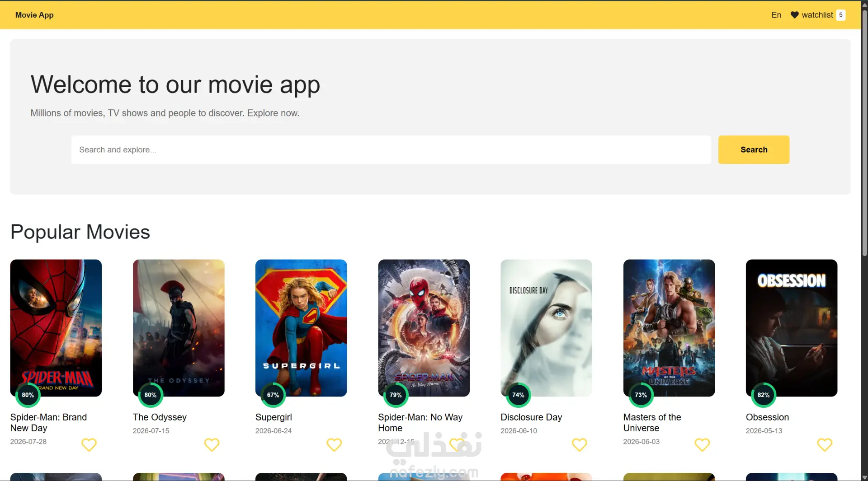Click the release date 2026-07-15
Viewport: 868px width, 481px height.
pos(151,431)
